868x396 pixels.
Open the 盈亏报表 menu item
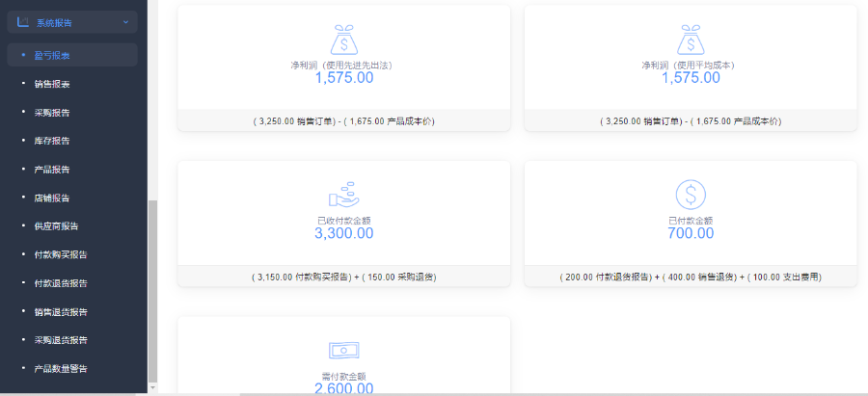(x=72, y=55)
